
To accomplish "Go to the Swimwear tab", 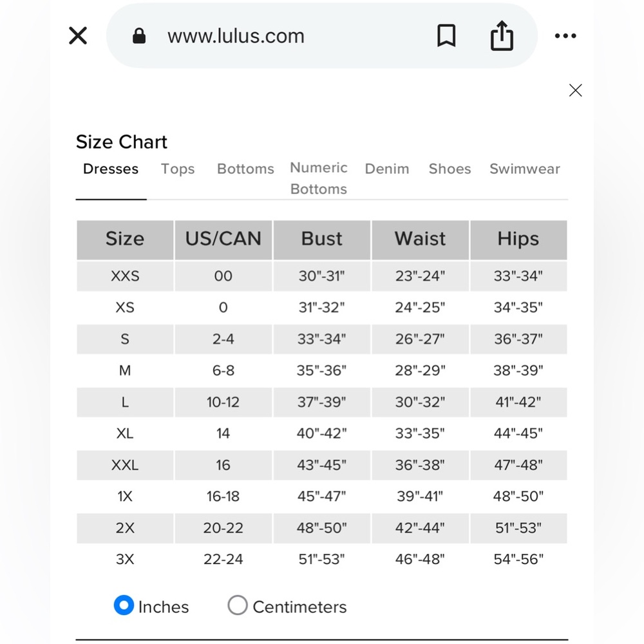I will point(525,169).
